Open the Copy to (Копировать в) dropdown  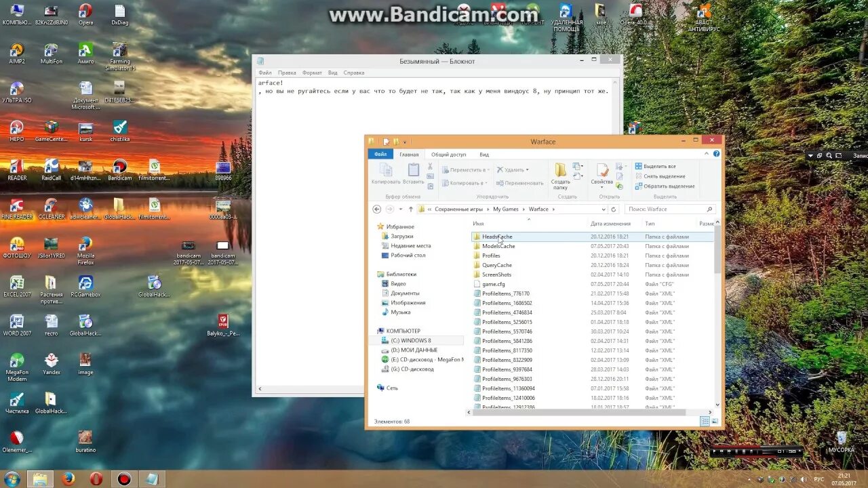[x=465, y=183]
